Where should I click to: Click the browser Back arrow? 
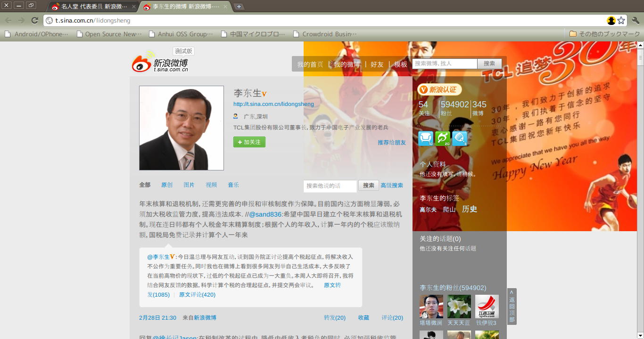[8, 20]
